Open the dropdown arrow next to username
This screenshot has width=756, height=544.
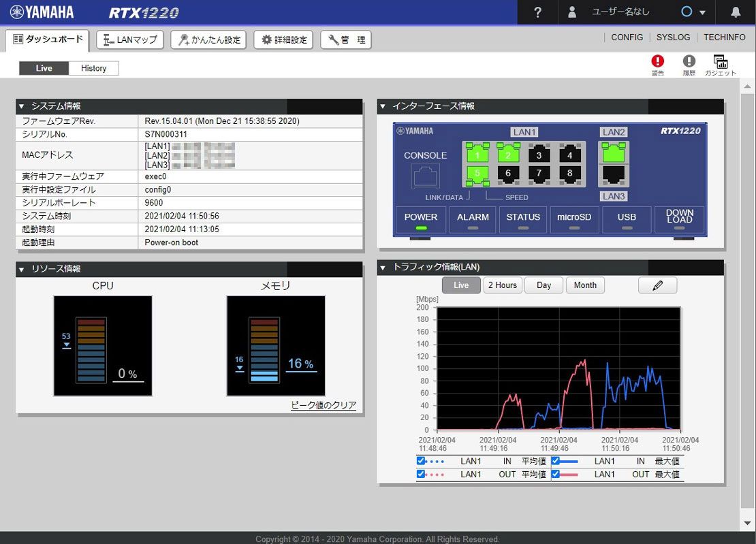click(702, 13)
